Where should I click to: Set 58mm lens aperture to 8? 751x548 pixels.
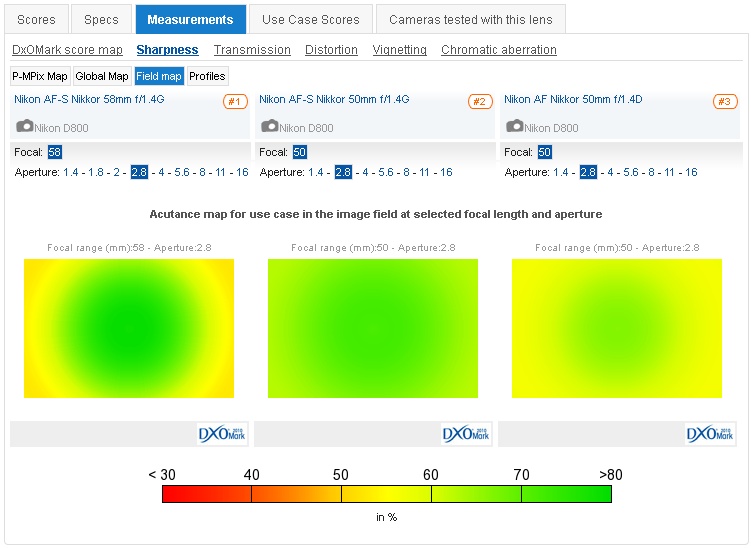point(203,172)
